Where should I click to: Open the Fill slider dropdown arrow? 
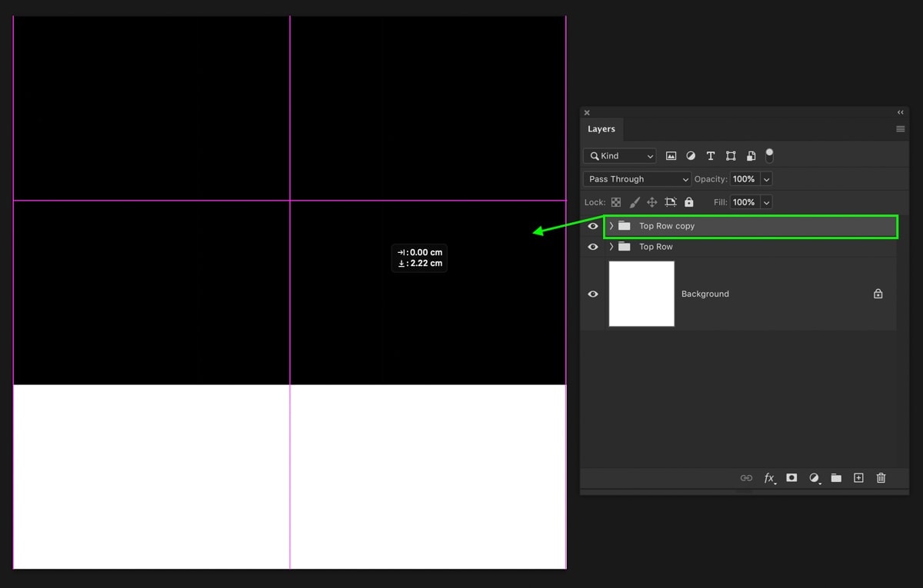coord(766,202)
